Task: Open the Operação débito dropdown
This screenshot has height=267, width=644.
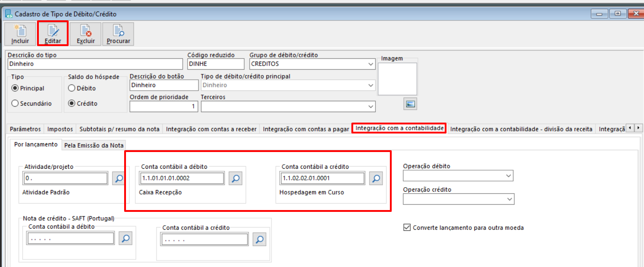Action: [x=509, y=176]
